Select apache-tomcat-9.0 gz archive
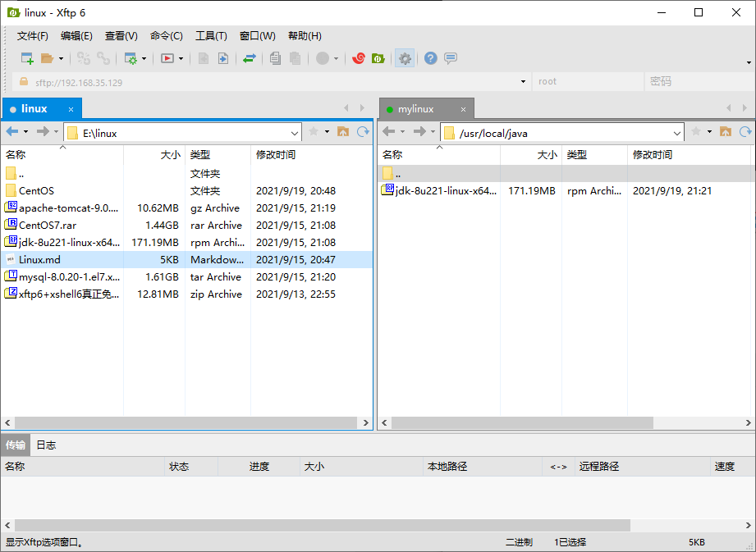The height and width of the screenshot is (552, 756). [186, 208]
